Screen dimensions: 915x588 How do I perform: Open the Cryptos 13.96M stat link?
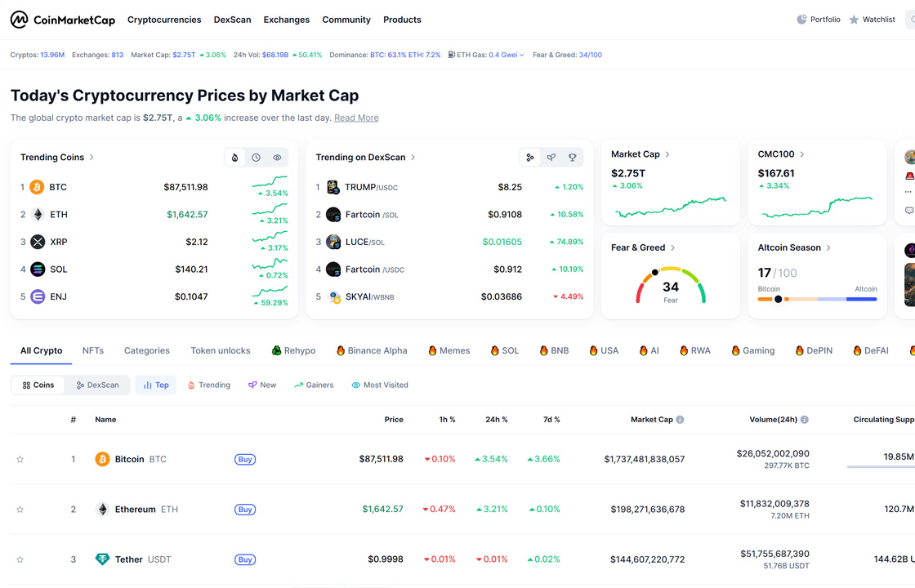coord(38,55)
